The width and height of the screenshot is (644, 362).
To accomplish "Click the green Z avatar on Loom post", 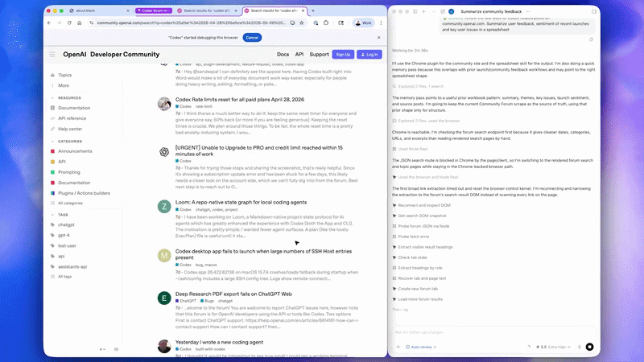I will [164, 207].
